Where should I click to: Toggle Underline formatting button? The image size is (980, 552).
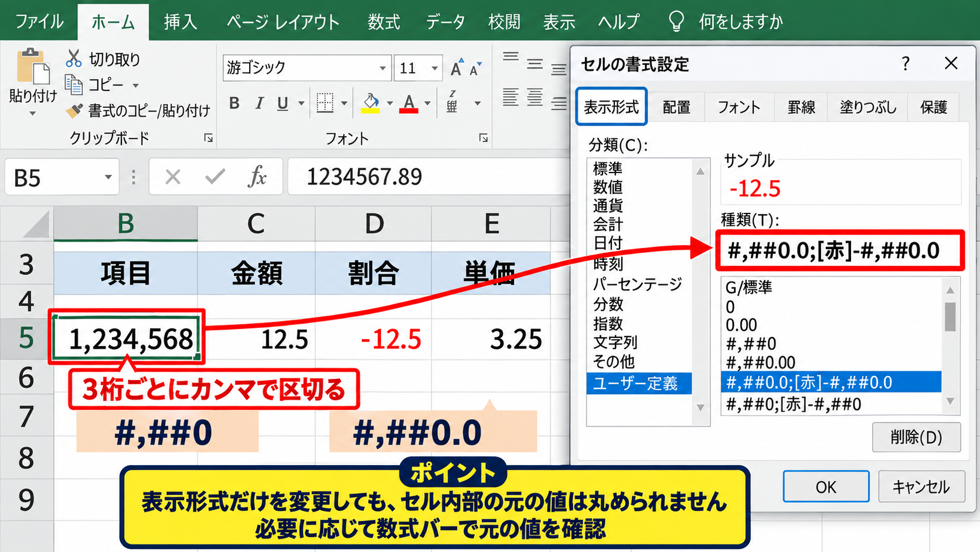[283, 103]
